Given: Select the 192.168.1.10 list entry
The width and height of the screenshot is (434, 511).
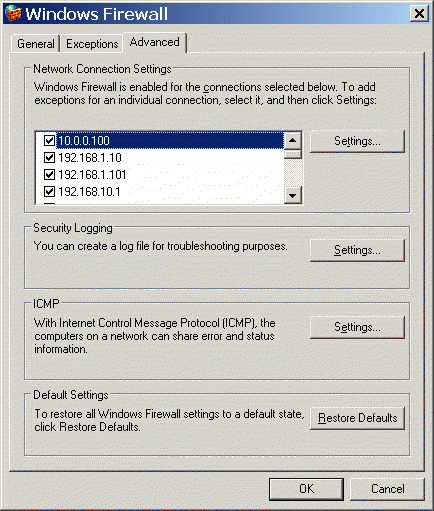Looking at the screenshot, I should [90, 158].
